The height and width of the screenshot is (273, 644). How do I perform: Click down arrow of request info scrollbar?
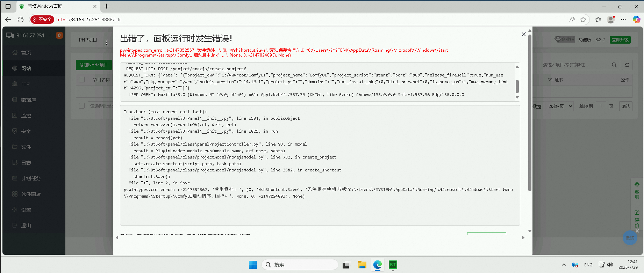[x=517, y=97]
